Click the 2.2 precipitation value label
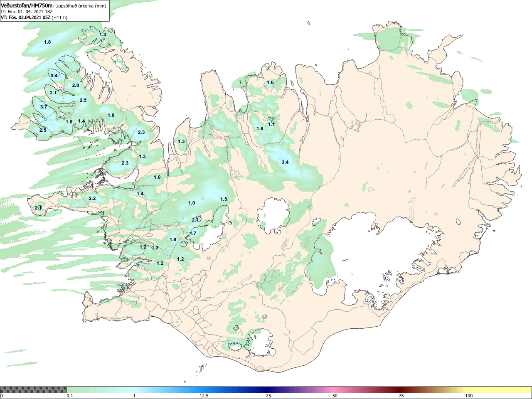 [92, 198]
